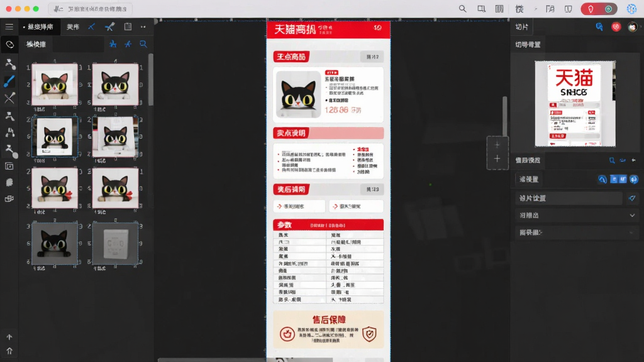Screen dimensions: 644x362
Task: Click the grid columns icon in top bar
Action: pos(499,9)
